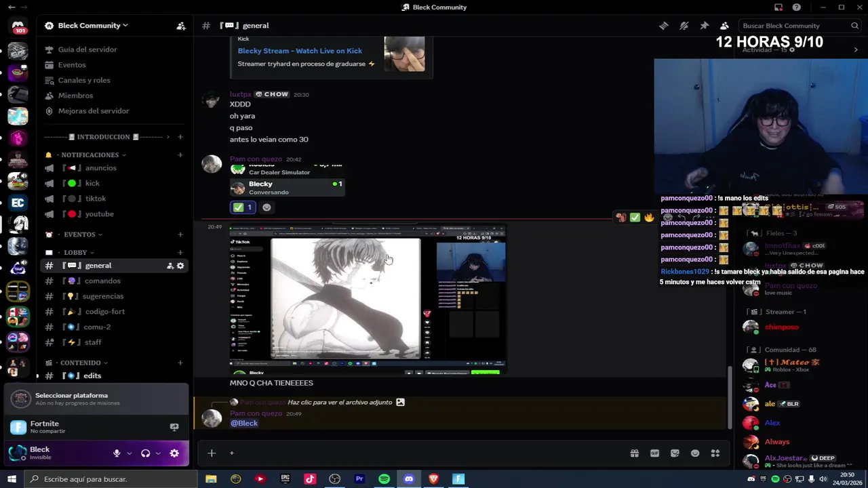Open Alex's profile in the member list
Image resolution: width=868 pixels, height=488 pixels.
[772, 423]
